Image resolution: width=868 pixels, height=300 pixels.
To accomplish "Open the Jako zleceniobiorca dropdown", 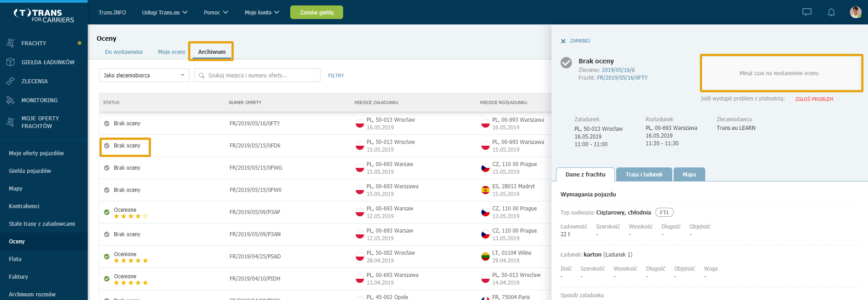I will pos(144,75).
